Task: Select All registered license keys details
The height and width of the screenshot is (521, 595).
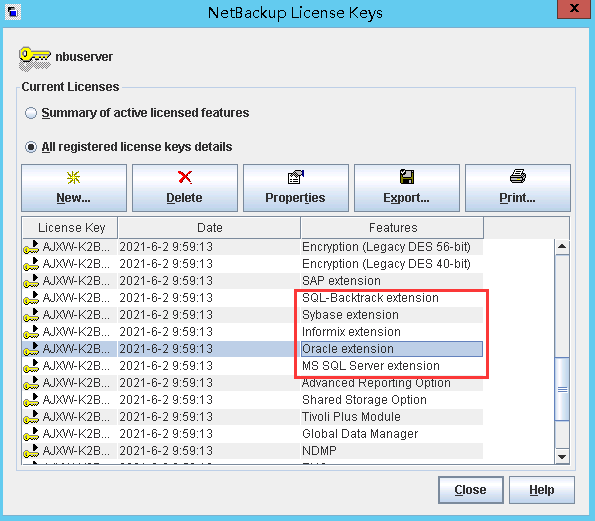Action: [31, 147]
